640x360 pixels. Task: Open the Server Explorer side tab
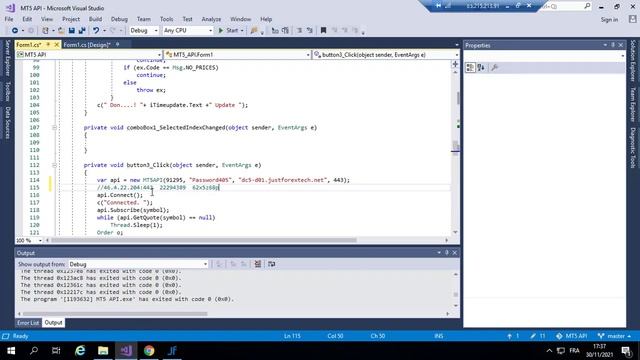point(7,58)
